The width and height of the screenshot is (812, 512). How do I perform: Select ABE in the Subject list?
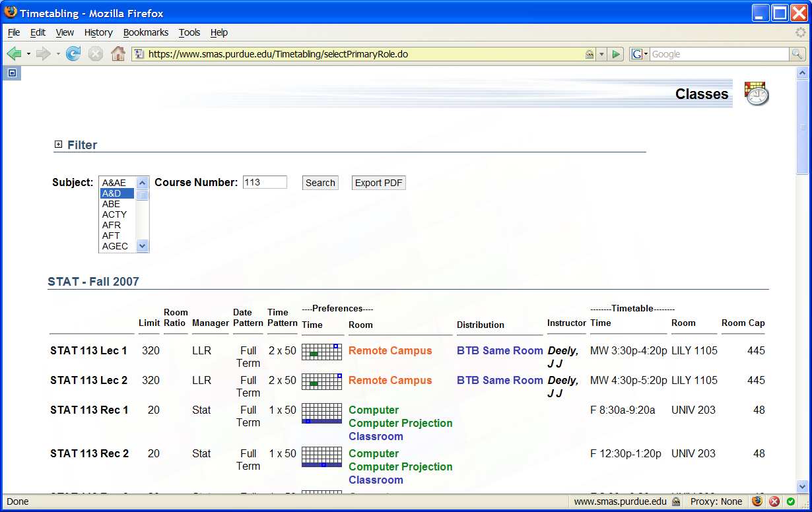pyautogui.click(x=118, y=204)
